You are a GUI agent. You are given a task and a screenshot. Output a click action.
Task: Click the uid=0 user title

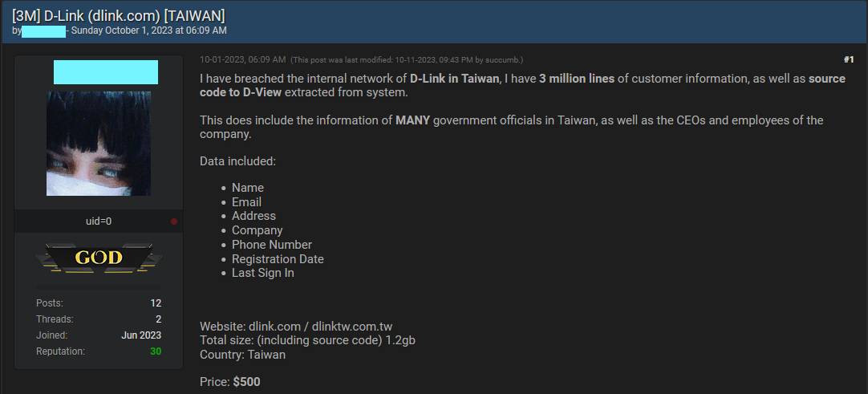tap(99, 221)
